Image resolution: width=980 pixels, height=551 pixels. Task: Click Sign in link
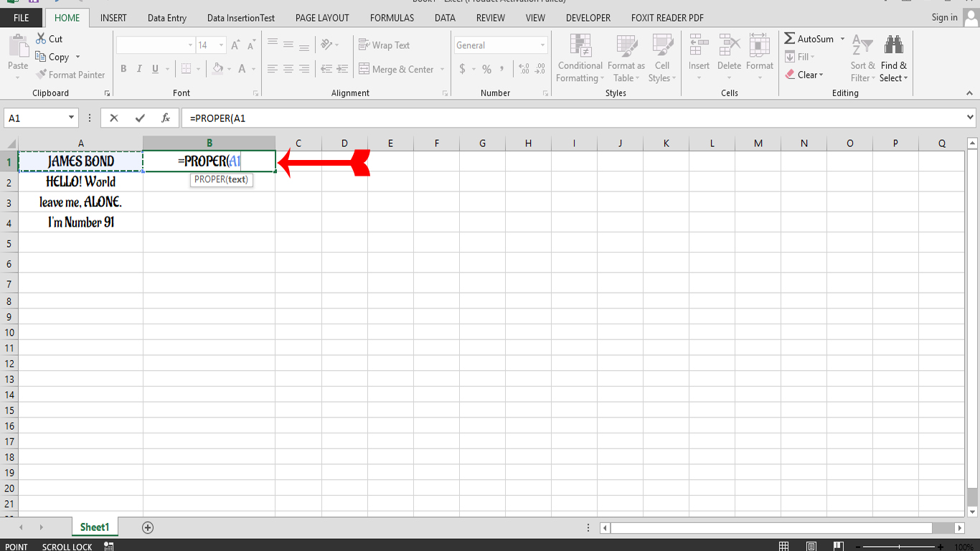pyautogui.click(x=944, y=17)
